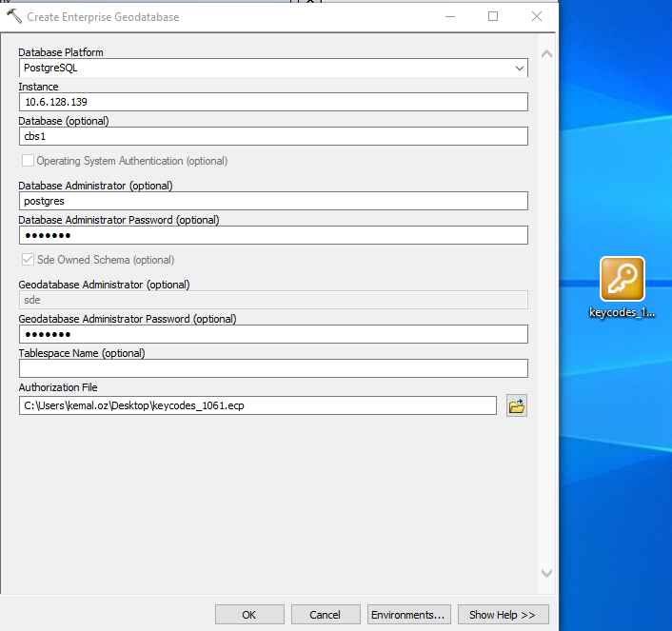The image size is (672, 631).
Task: Click the Database Administrator Password (optional) label
Action: pos(119,220)
